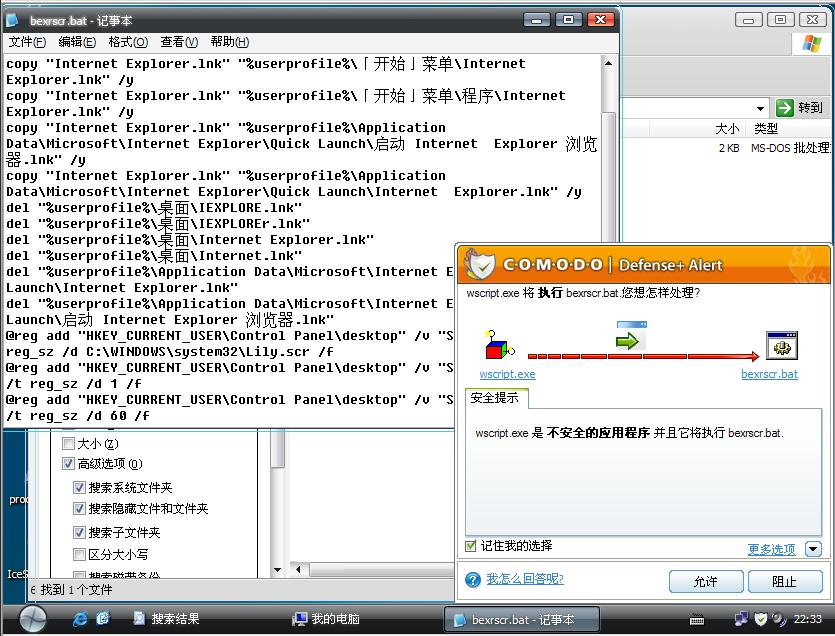The width and height of the screenshot is (835, 636).
Task: Switch to 我的电脑 taskbar window
Action: (x=326, y=618)
